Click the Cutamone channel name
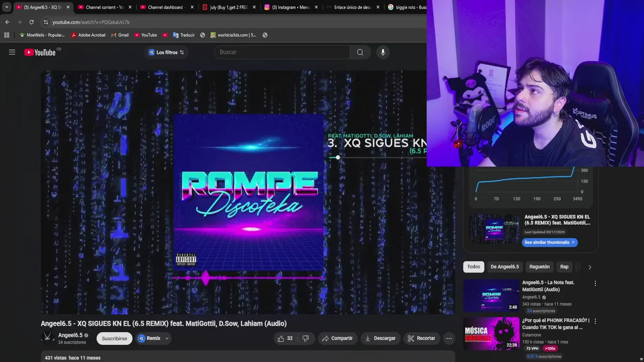The height and width of the screenshot is (362, 644). pyautogui.click(x=532, y=335)
